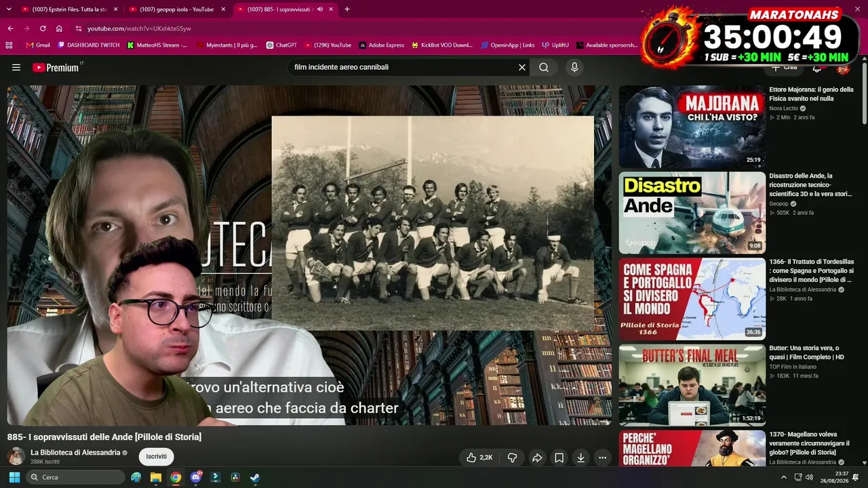This screenshot has height=488, width=868.
Task: Open (1296) YouTube bookmark
Action: tap(328, 45)
